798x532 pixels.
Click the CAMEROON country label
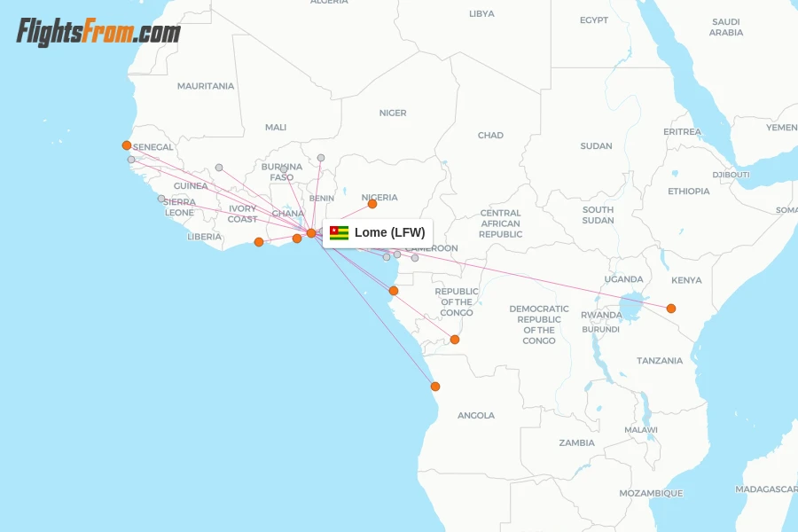coord(432,248)
